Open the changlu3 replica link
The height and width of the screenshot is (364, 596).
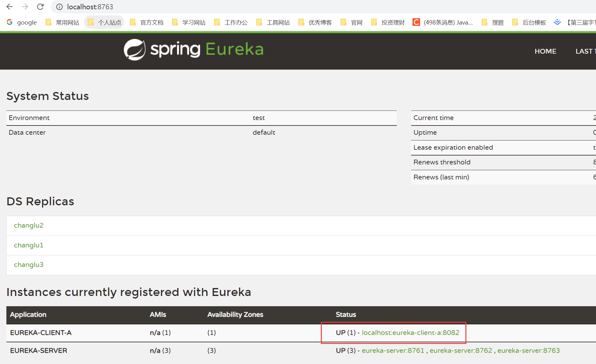pos(29,265)
